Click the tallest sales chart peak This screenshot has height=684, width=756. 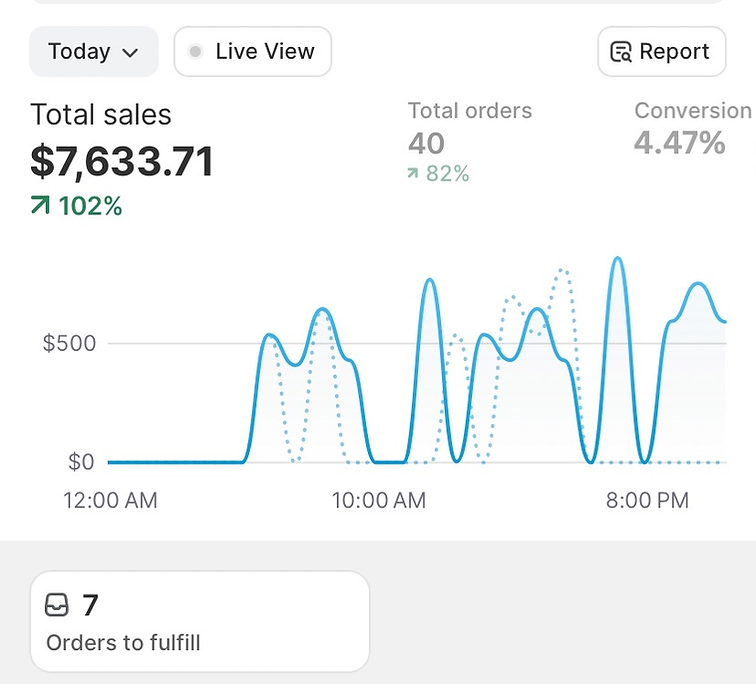[x=618, y=259]
